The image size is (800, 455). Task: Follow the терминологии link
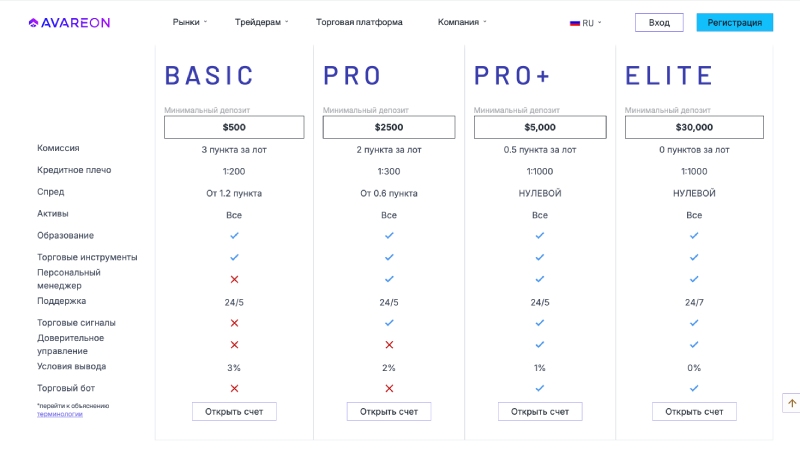(60, 414)
